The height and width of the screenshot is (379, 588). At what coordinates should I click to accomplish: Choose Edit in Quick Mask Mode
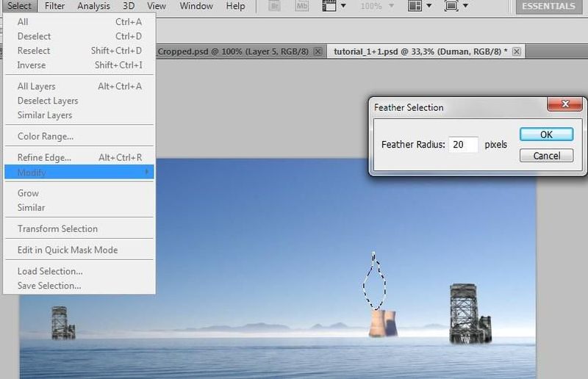[68, 250]
